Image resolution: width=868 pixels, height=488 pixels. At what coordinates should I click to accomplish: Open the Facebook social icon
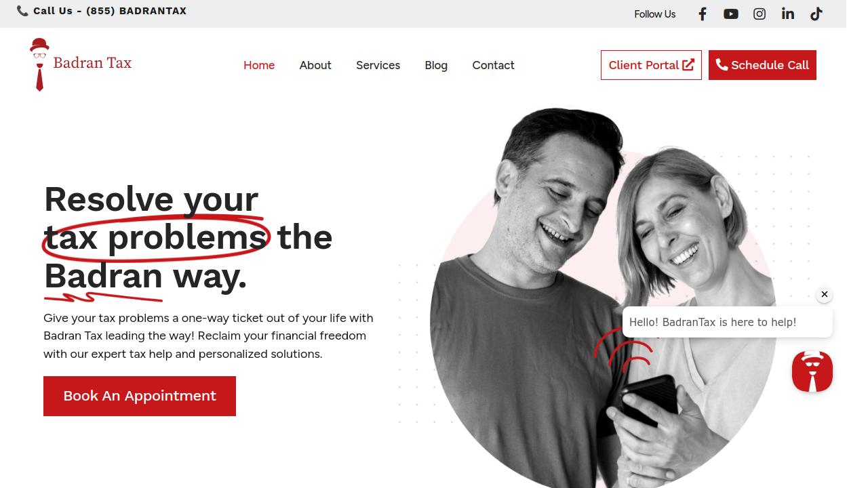703,14
